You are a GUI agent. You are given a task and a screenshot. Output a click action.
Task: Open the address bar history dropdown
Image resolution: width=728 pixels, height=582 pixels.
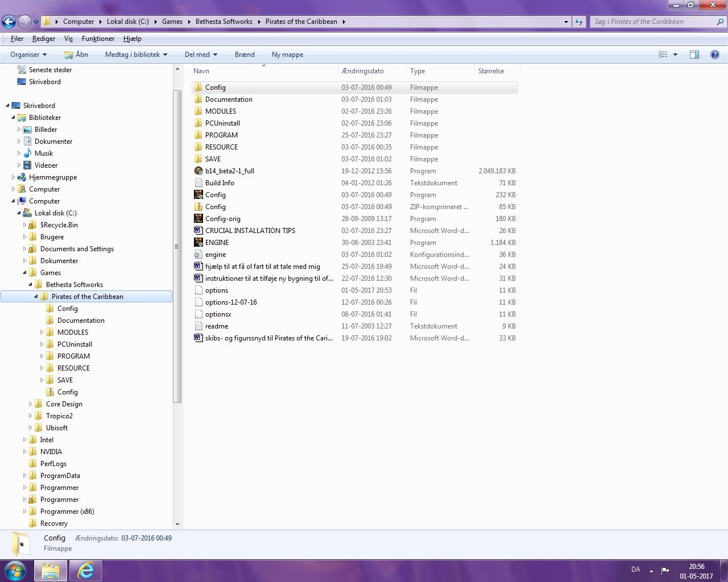tap(566, 22)
